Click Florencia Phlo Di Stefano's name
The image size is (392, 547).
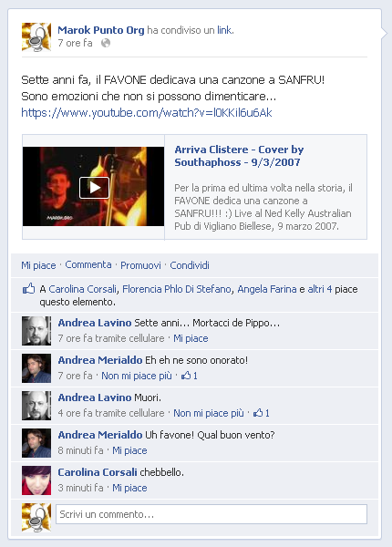[x=177, y=289]
